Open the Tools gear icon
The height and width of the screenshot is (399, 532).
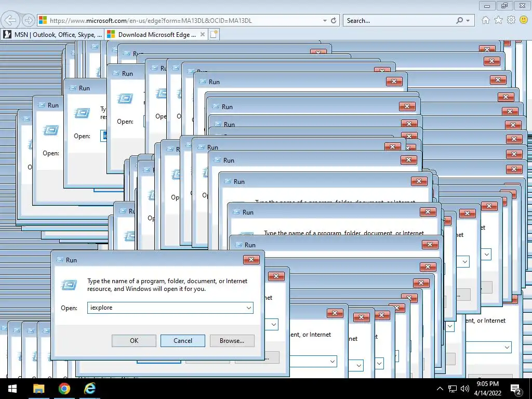[x=511, y=20]
